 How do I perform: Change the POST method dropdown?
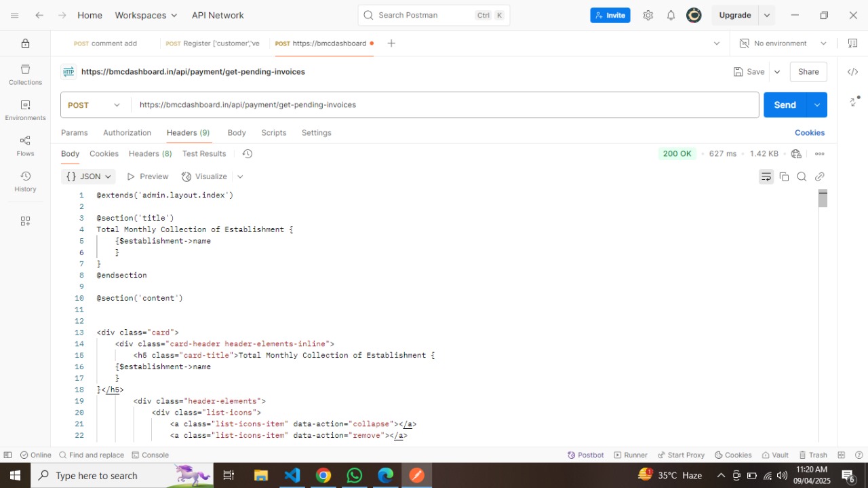pyautogui.click(x=95, y=105)
